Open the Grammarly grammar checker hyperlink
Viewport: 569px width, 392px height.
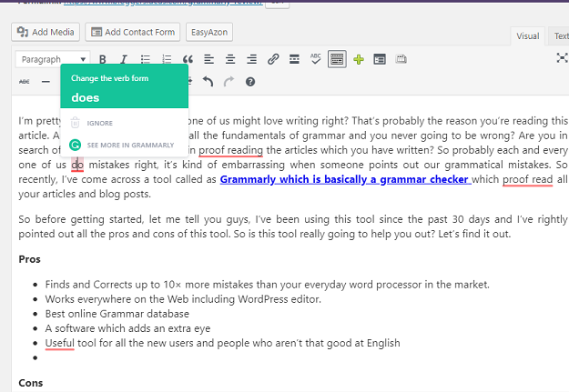coord(345,179)
